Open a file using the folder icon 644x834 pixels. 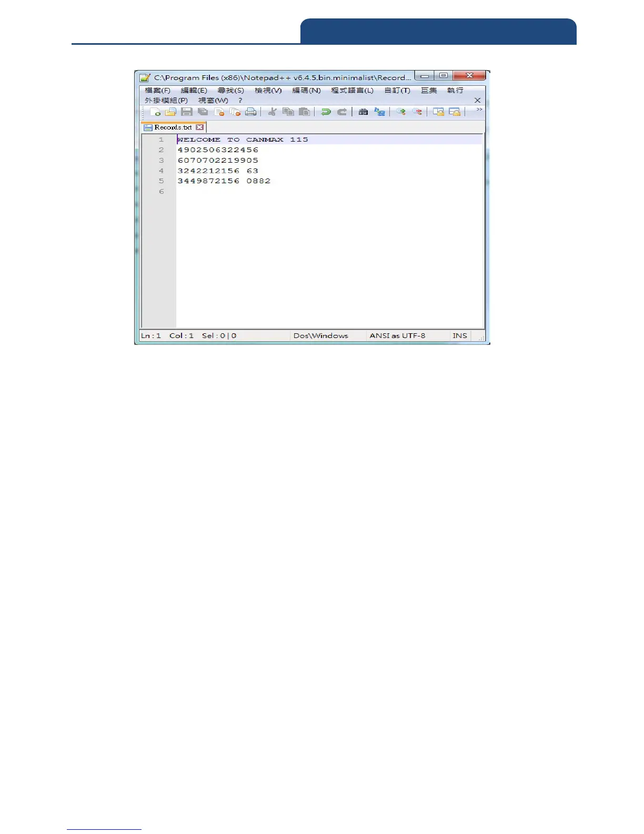click(x=170, y=112)
